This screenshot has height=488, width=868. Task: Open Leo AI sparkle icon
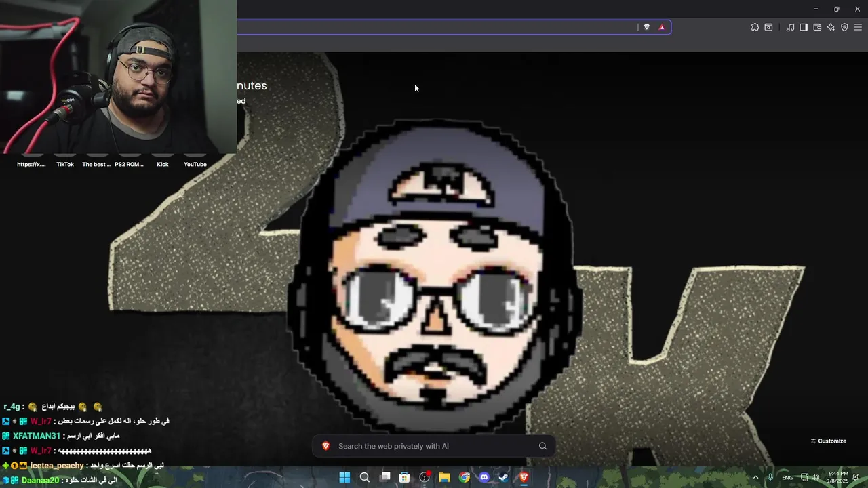click(831, 27)
